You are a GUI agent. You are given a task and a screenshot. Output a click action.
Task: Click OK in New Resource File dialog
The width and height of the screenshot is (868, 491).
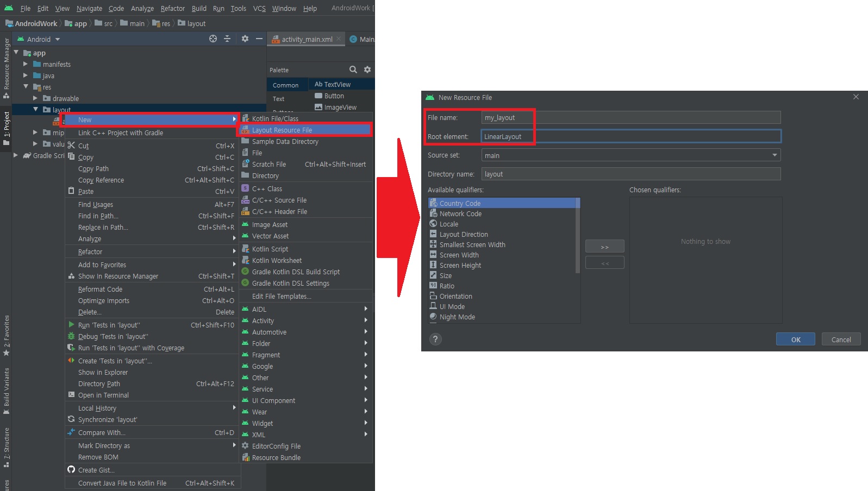tap(796, 339)
